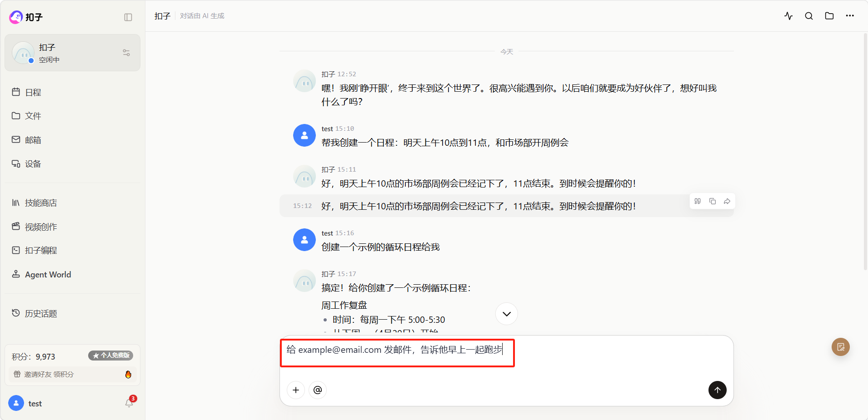The height and width of the screenshot is (420, 868).
Task: Quote the hovered 15:12 message
Action: 698,201
